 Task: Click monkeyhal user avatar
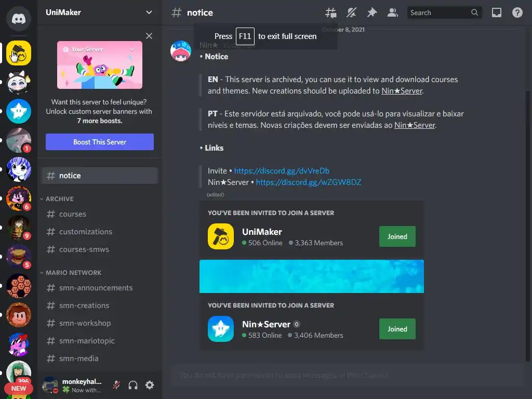click(x=50, y=385)
